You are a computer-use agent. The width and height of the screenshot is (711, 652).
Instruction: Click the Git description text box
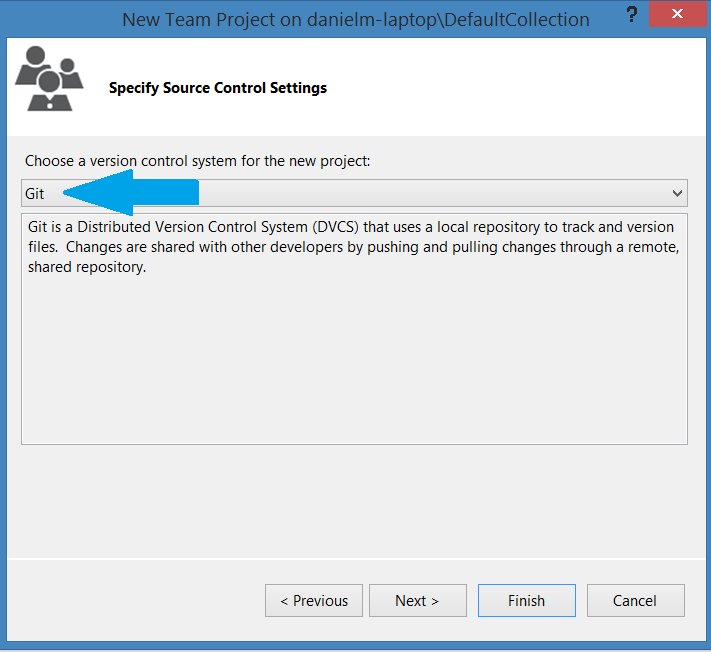tap(354, 329)
